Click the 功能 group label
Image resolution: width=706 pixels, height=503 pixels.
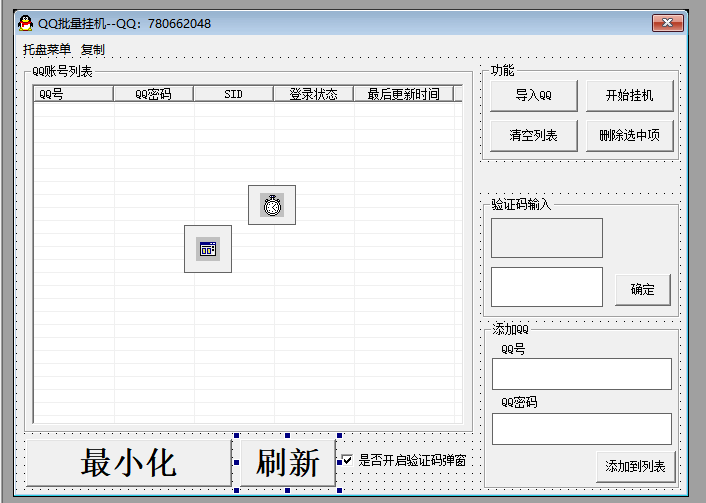point(502,70)
